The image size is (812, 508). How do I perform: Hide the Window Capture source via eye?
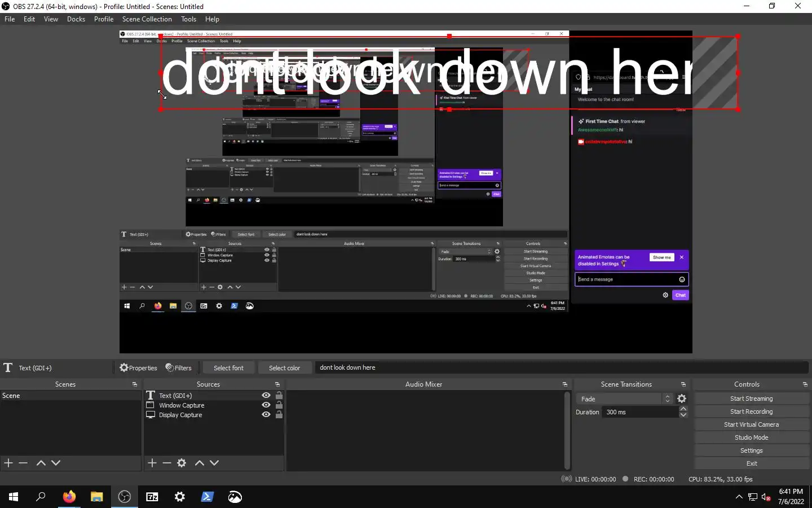pyautogui.click(x=266, y=405)
